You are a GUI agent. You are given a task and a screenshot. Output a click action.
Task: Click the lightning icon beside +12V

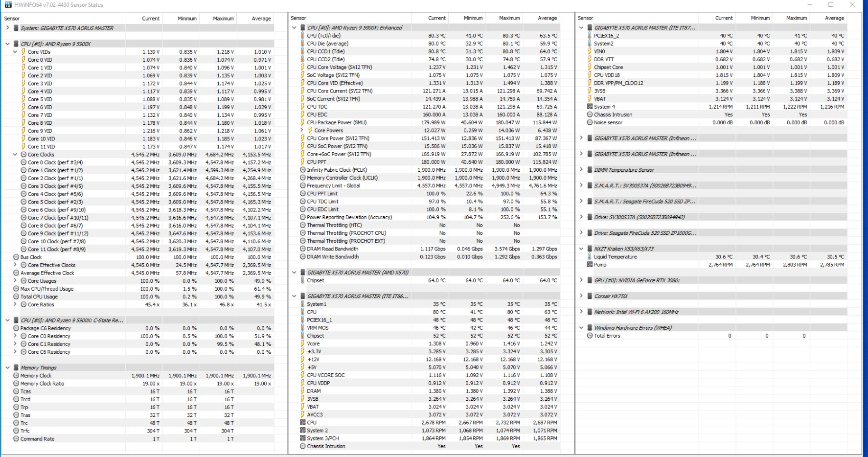pyautogui.click(x=302, y=359)
